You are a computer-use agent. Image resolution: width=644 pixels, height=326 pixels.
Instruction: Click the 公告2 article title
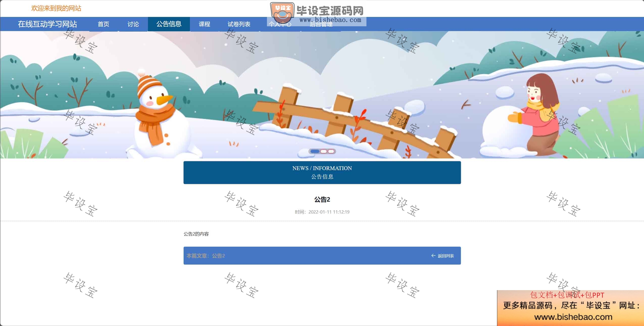click(x=322, y=200)
